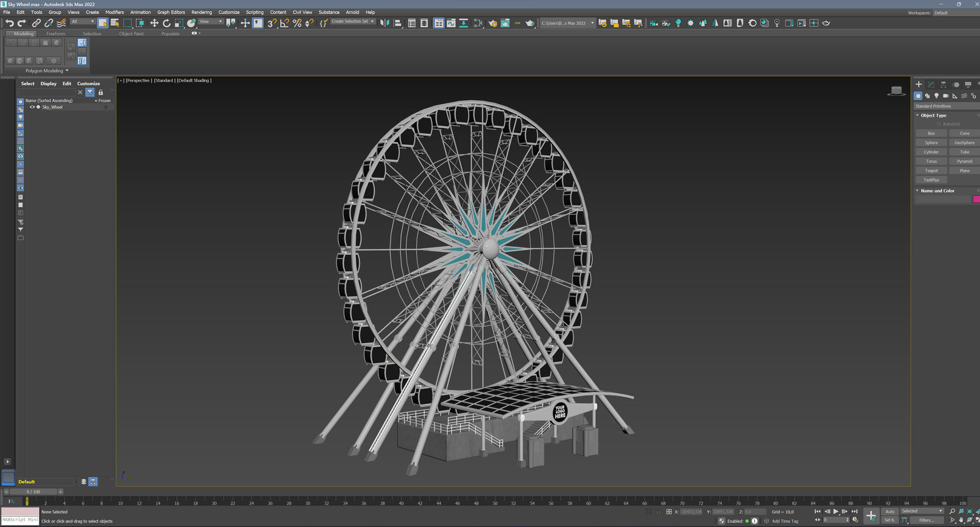
Task: Open the Curve Editor icon
Action: [x=451, y=23]
